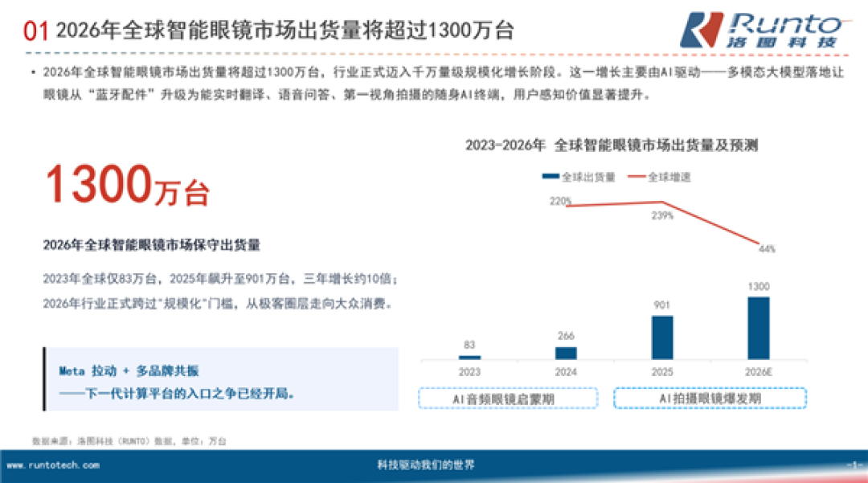Click the '2023' axis label

tap(469, 372)
